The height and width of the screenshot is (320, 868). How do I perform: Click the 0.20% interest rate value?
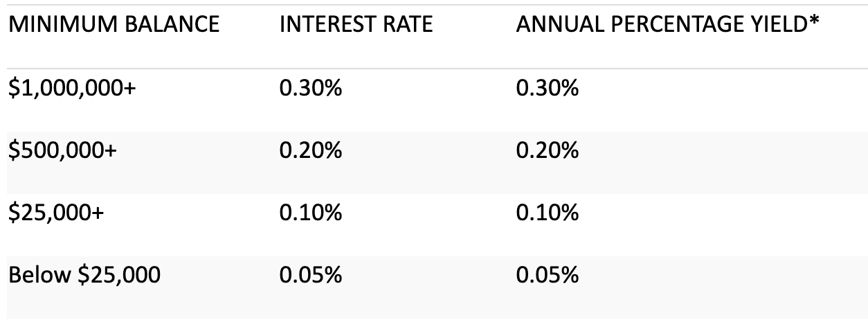tap(310, 151)
